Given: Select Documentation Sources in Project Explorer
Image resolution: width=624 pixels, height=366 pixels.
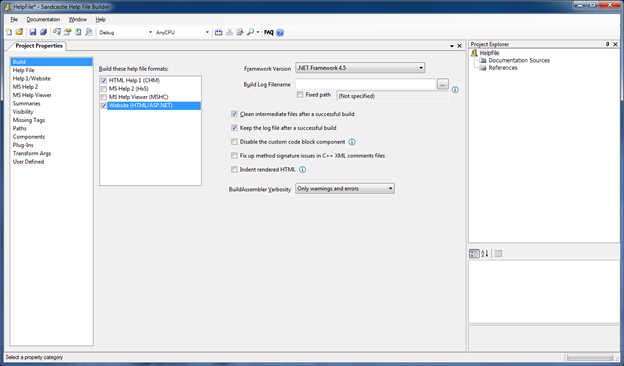Looking at the screenshot, I should click(519, 60).
